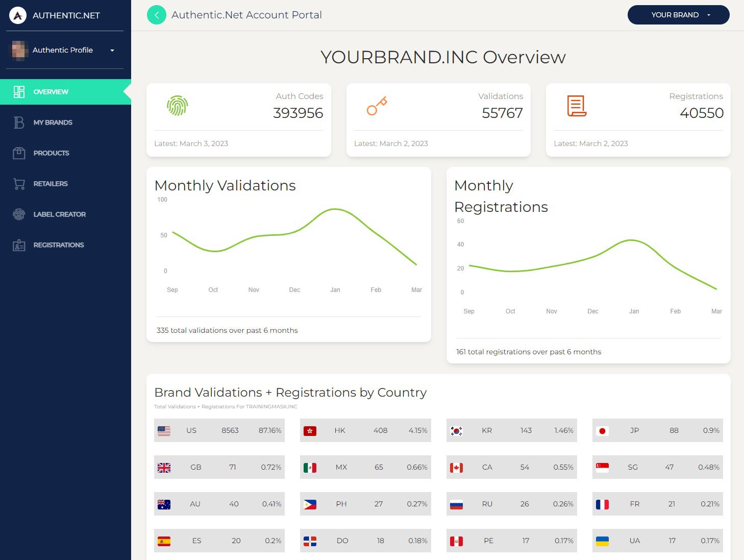Click the AUTHENTIC.NET brand name link

[66, 15]
